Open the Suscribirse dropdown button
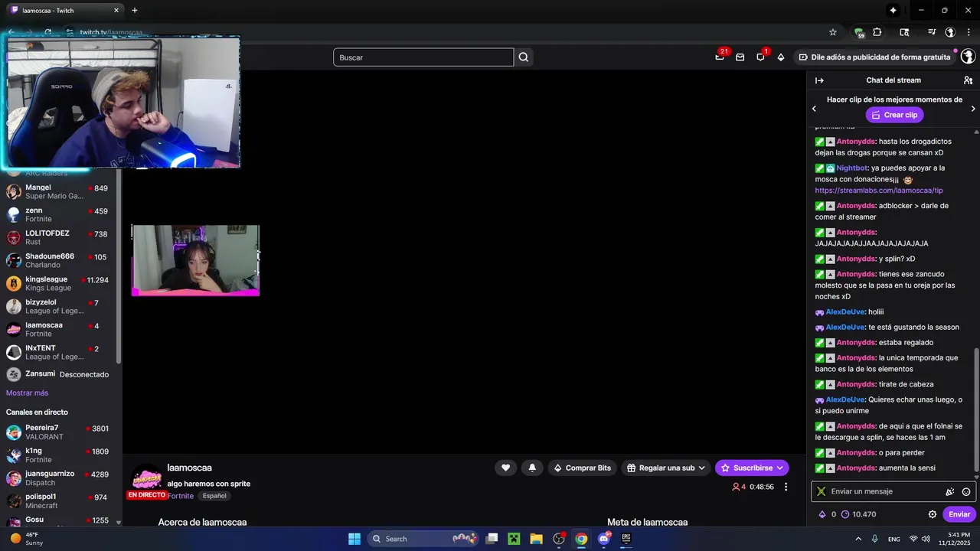Image resolution: width=980 pixels, height=551 pixels. pos(752,468)
